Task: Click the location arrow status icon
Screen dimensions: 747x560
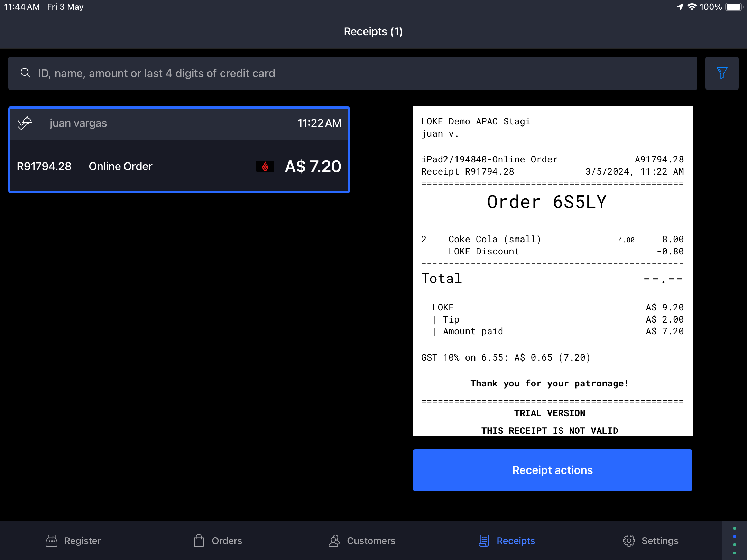Action: (680, 7)
